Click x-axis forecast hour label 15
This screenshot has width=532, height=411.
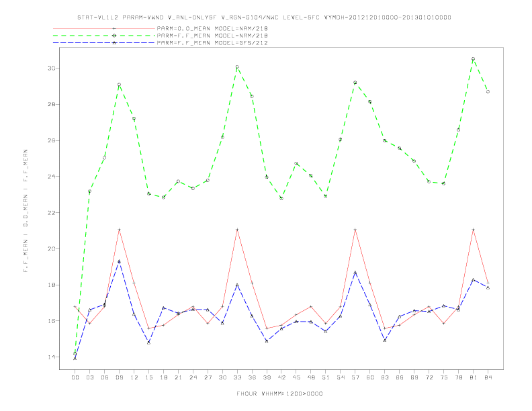[148, 377]
